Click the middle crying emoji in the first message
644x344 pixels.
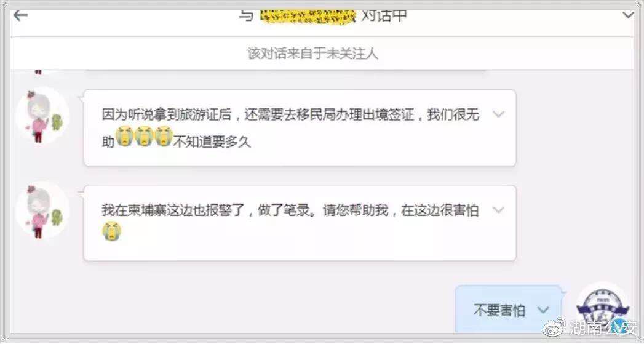tap(144, 137)
